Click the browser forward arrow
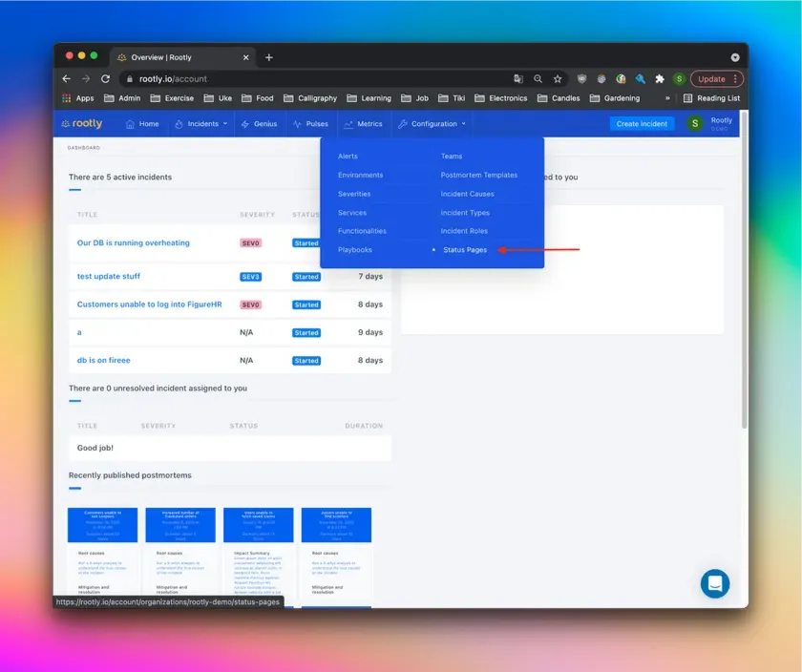The height and width of the screenshot is (672, 802). tap(86, 79)
